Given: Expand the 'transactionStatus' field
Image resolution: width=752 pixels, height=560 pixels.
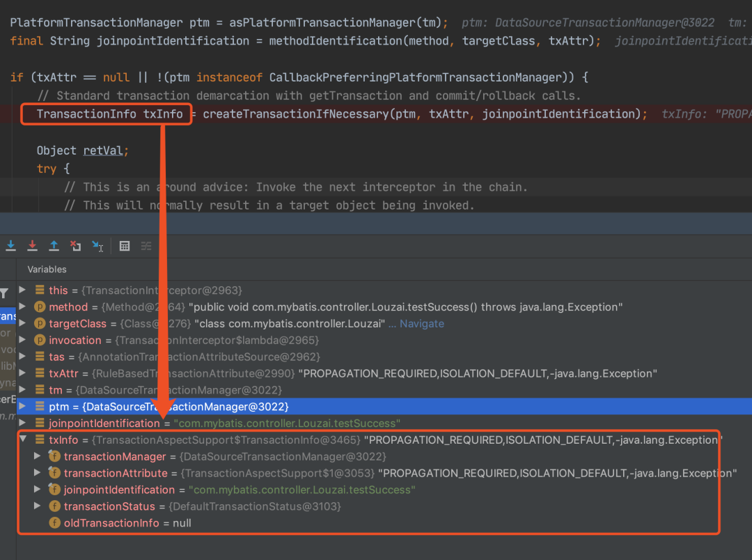Looking at the screenshot, I should coord(38,506).
